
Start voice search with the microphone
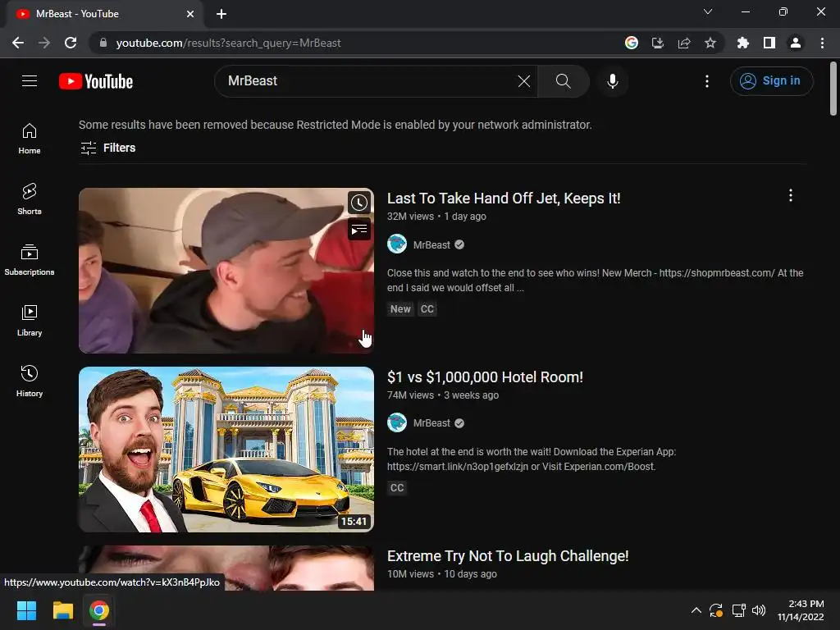point(612,81)
